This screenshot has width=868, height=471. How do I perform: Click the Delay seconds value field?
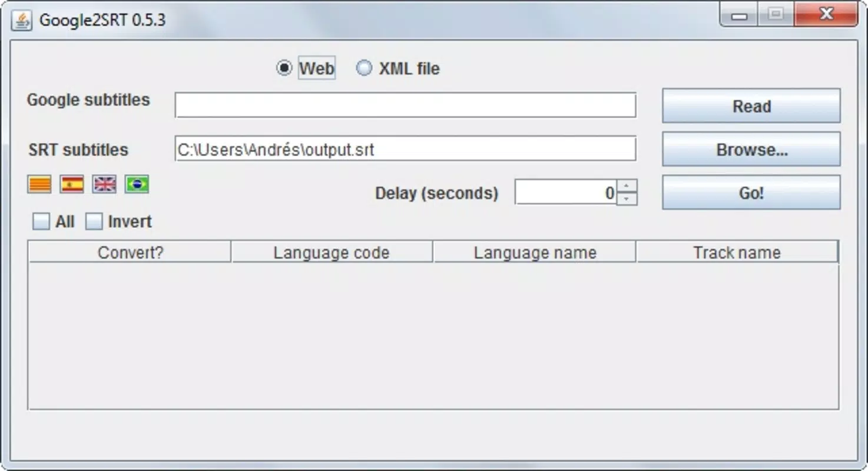point(566,193)
